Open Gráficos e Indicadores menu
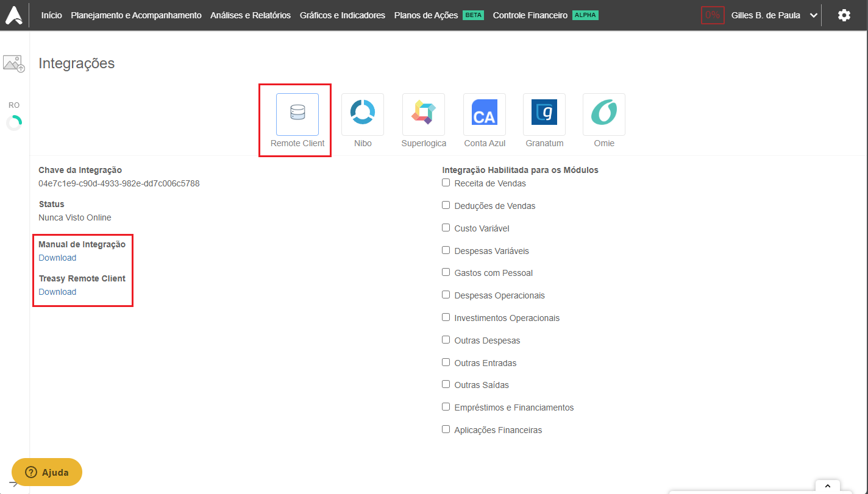Image resolution: width=868 pixels, height=494 pixels. (x=343, y=15)
